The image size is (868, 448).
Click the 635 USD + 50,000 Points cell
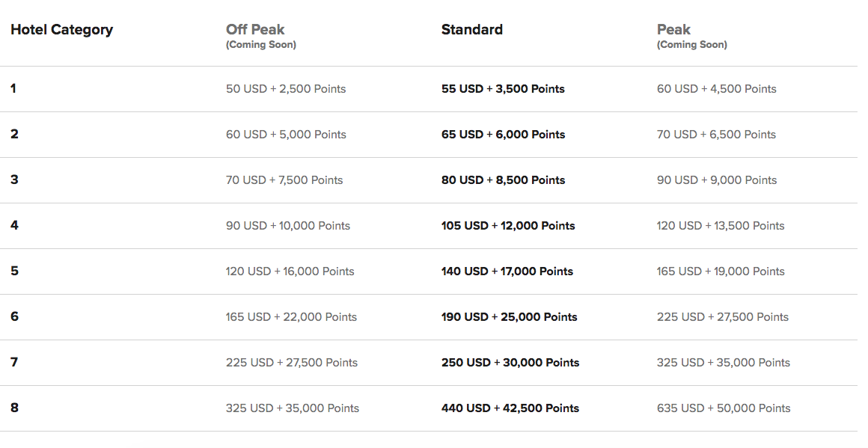724,408
